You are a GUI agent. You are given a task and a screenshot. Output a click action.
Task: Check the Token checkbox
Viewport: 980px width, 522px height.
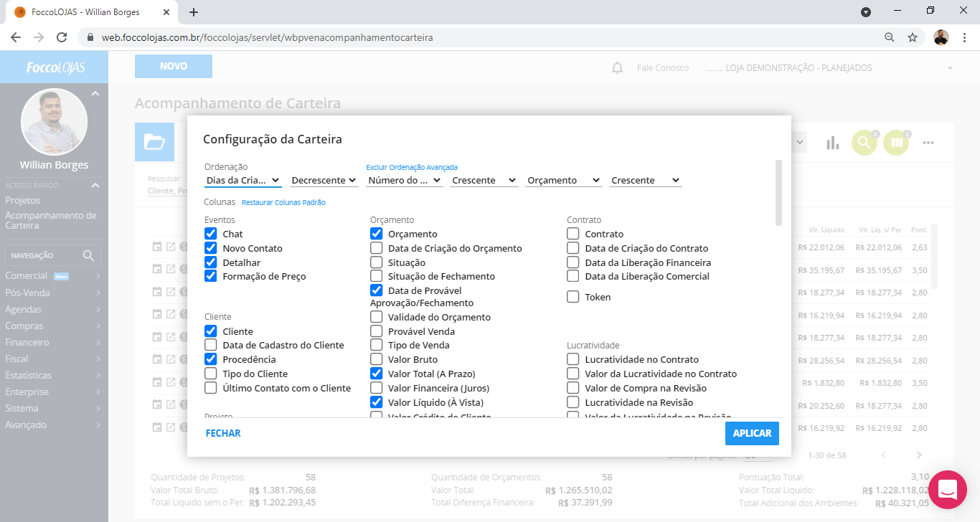(573, 297)
